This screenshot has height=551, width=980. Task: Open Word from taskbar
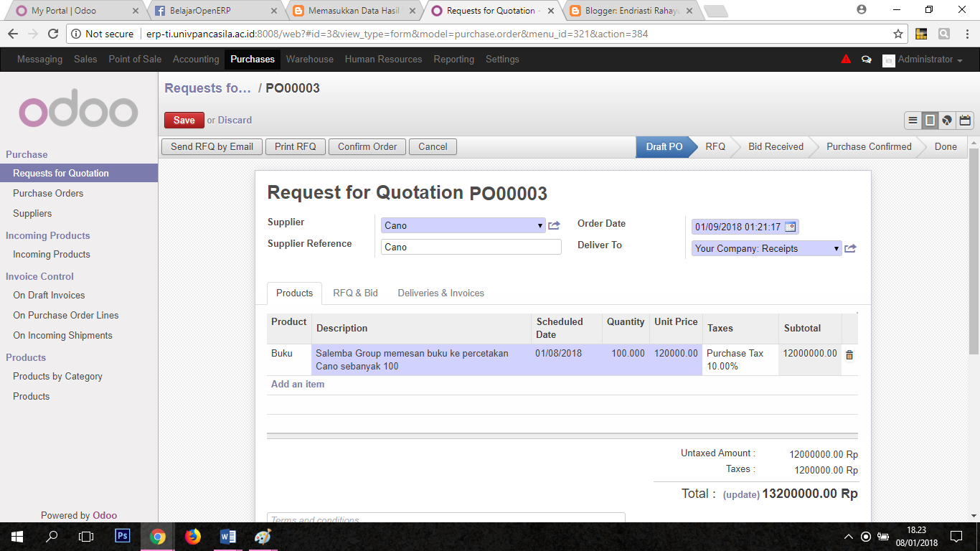click(228, 537)
